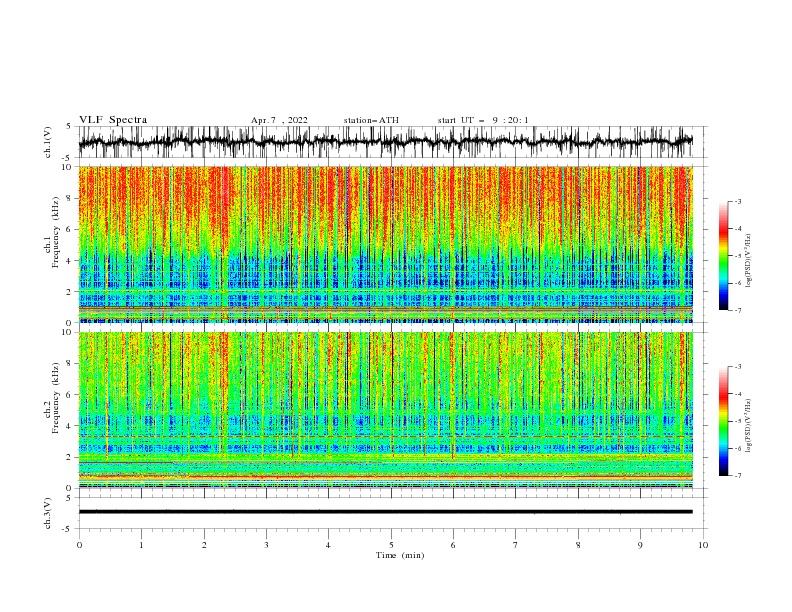Click the "ch.2 Frequency (kHz)" axis label
Viewport: 792px width, 612px height.
[52, 398]
